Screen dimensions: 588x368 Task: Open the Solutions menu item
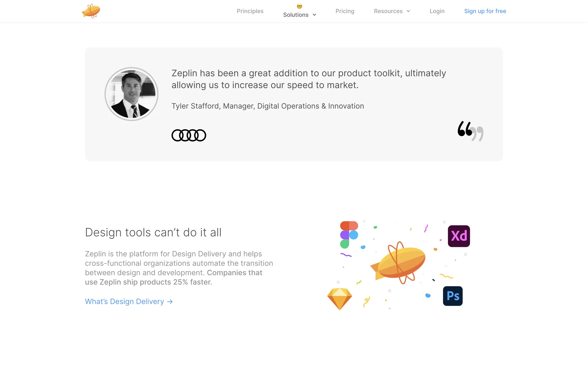(296, 15)
